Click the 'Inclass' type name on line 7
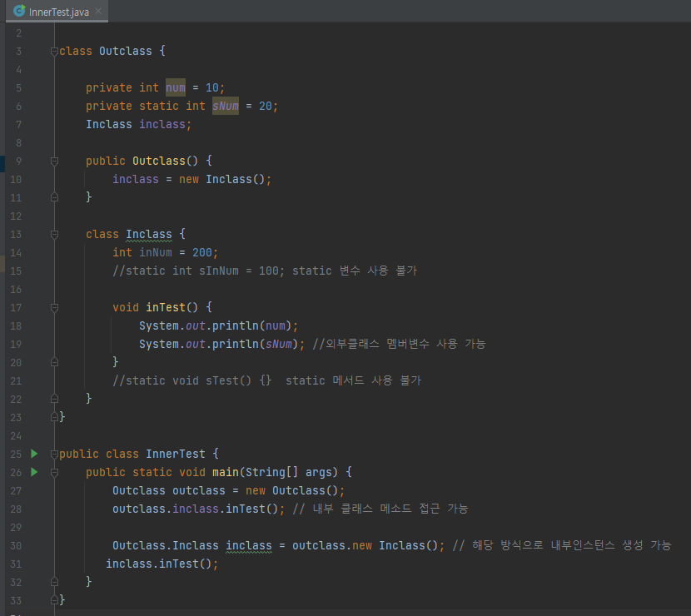 click(109, 124)
